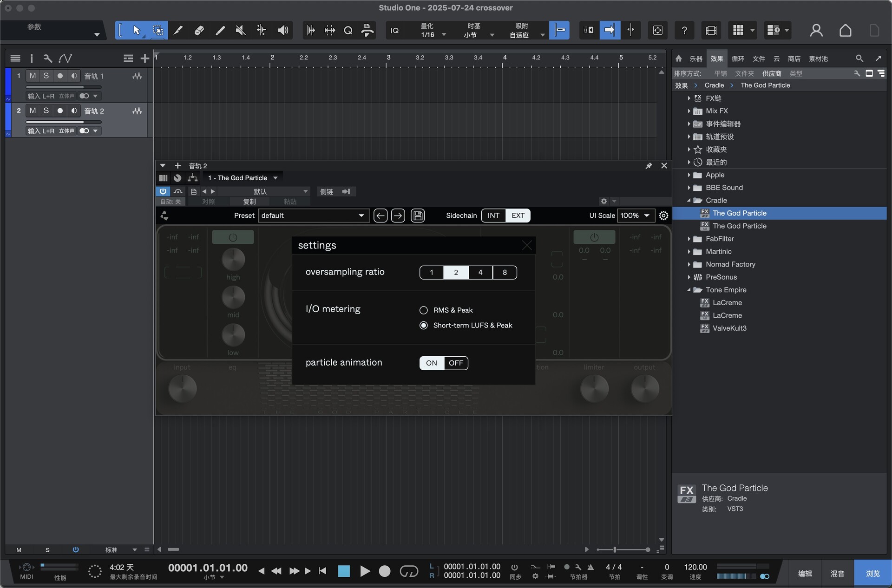This screenshot has height=588, width=892.
Task: Expand the Apple folder
Action: coord(689,175)
